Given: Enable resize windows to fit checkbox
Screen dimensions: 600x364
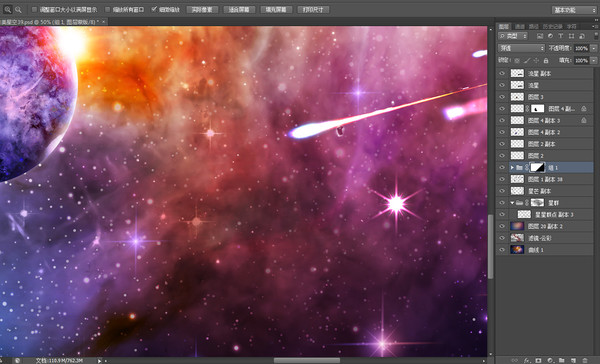Looking at the screenshot, I should [34, 10].
